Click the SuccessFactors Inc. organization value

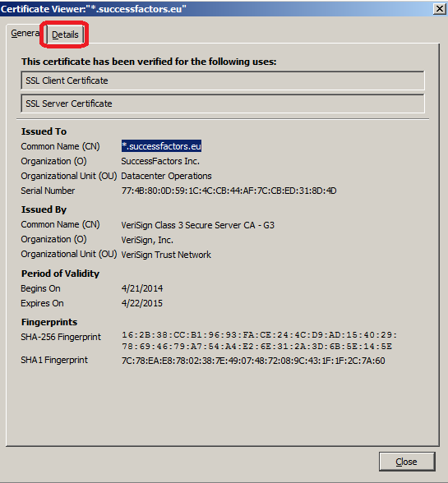pos(160,161)
